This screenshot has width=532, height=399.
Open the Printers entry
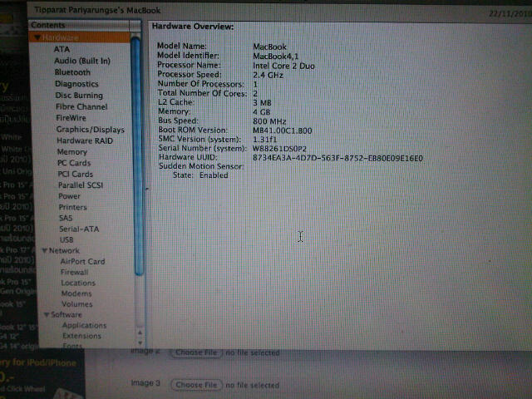point(72,207)
